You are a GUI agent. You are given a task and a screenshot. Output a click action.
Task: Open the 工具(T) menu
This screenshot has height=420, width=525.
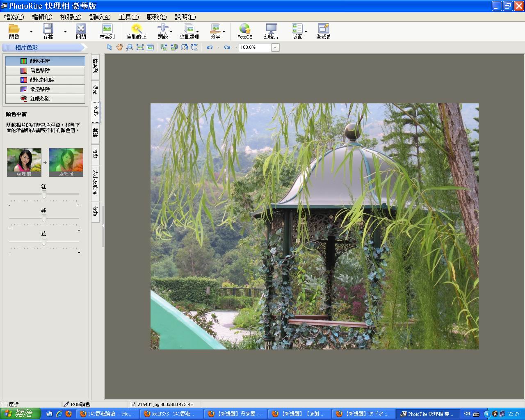point(128,17)
